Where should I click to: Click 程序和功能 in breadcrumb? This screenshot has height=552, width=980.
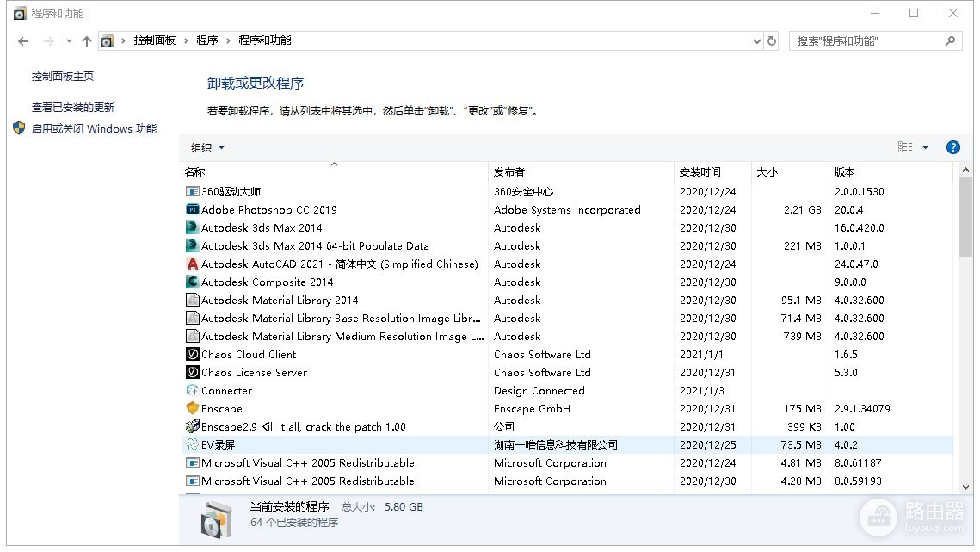coord(264,40)
